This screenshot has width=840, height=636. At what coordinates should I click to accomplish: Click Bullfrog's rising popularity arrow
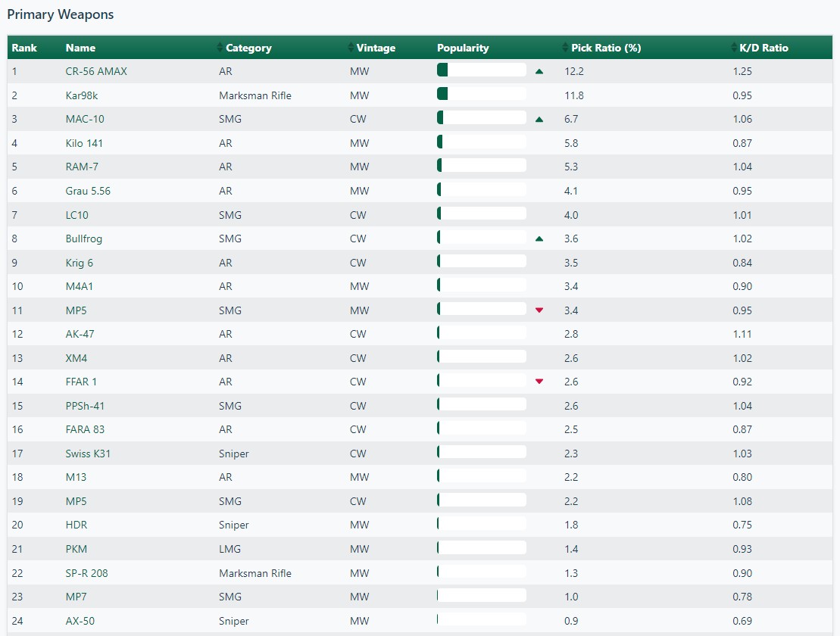point(539,239)
